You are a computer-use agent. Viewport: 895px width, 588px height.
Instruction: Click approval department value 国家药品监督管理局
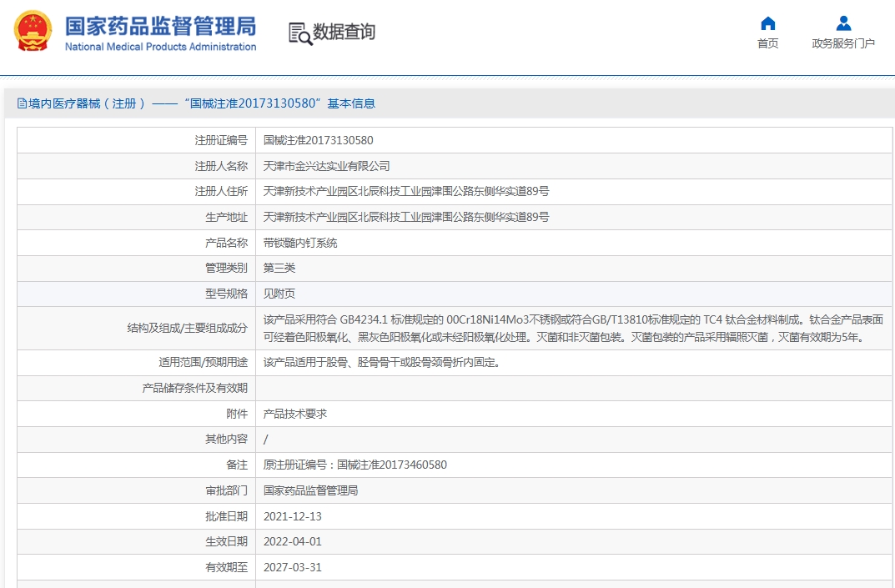click(x=310, y=490)
